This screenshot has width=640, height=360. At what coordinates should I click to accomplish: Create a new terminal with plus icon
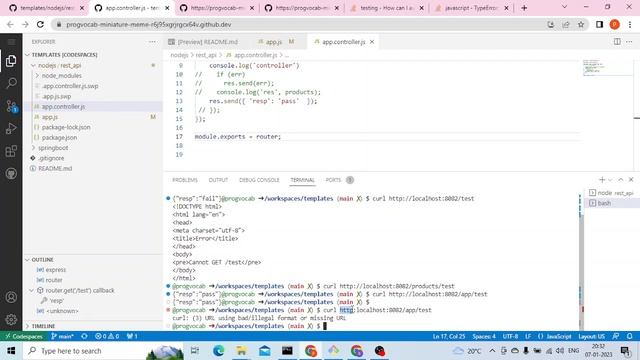(602, 180)
